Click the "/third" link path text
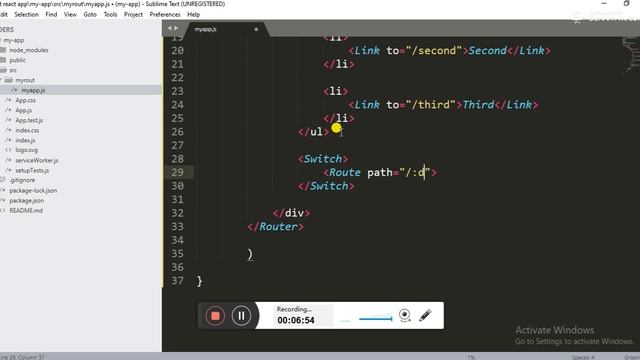Screen dimensions: 640x360 (431, 104)
